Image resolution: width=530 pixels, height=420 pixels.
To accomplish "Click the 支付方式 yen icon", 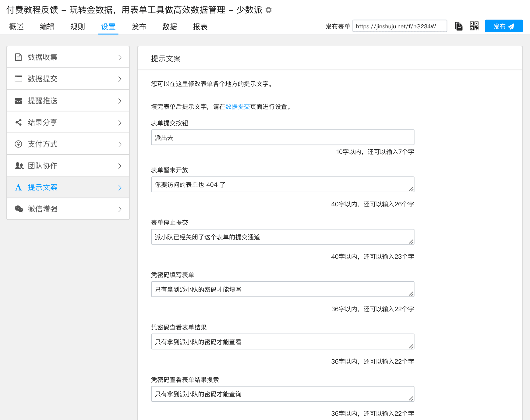I will click(18, 144).
